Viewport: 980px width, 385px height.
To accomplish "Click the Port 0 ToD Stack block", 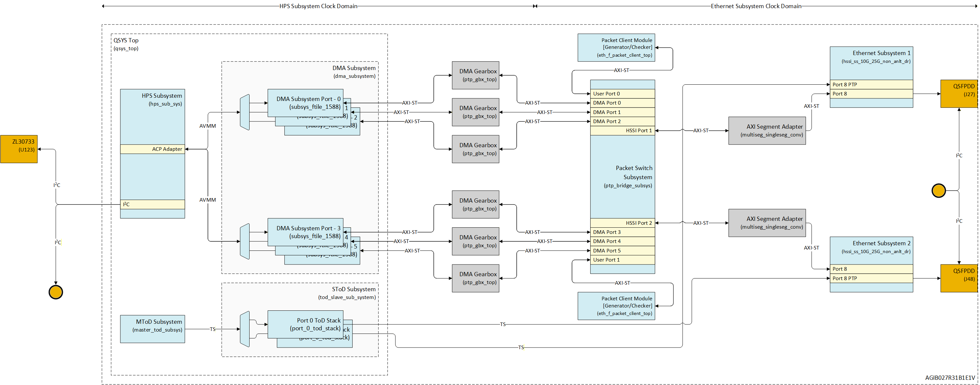I will point(306,324).
